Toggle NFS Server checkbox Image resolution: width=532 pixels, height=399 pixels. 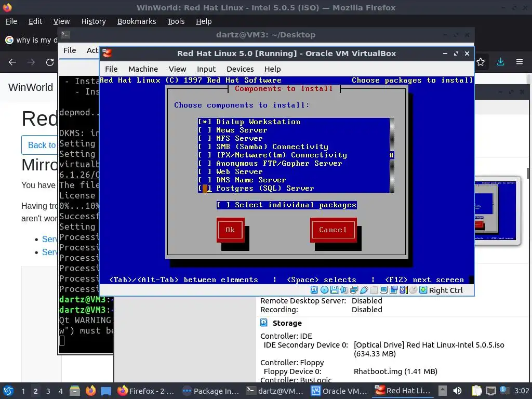coord(205,138)
